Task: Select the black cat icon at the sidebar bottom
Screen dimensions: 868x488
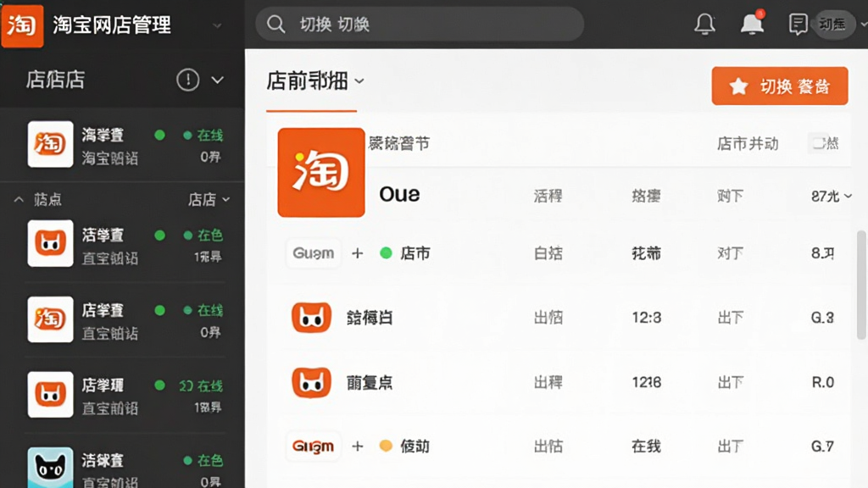Action: point(50,468)
